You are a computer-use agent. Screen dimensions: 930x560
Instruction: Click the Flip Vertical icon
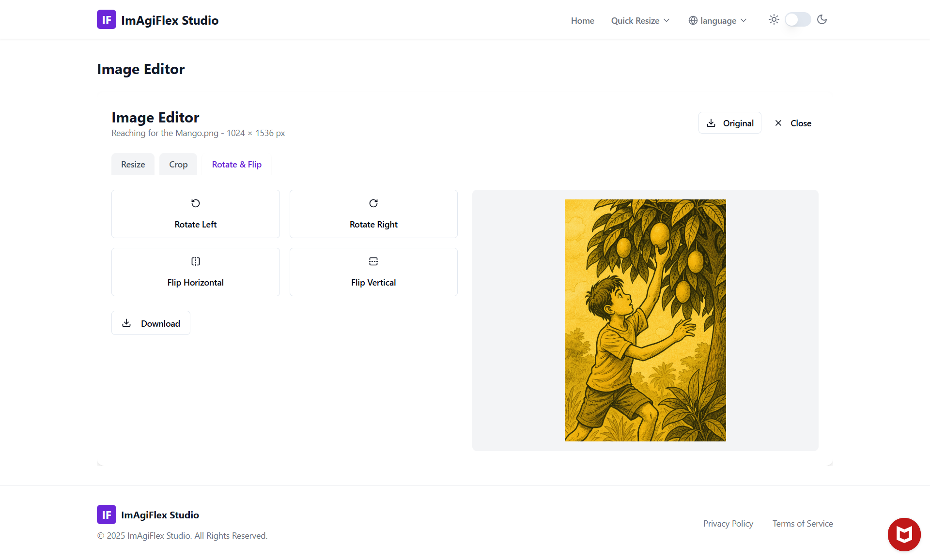pyautogui.click(x=373, y=261)
